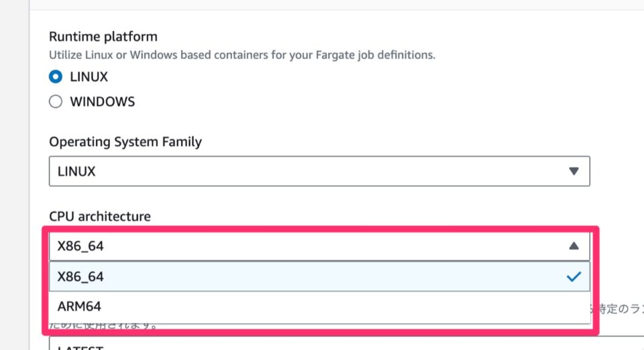Click the CPU architecture X86_64 selection box
Screen dimensions: 644x350
[319, 246]
